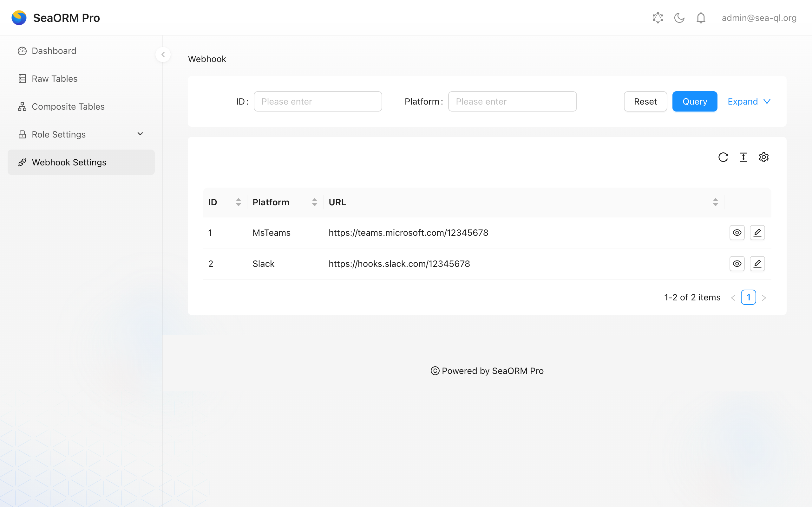Viewport: 812px width, 507px height.
Task: Open table column settings gear icon
Action: click(x=763, y=157)
